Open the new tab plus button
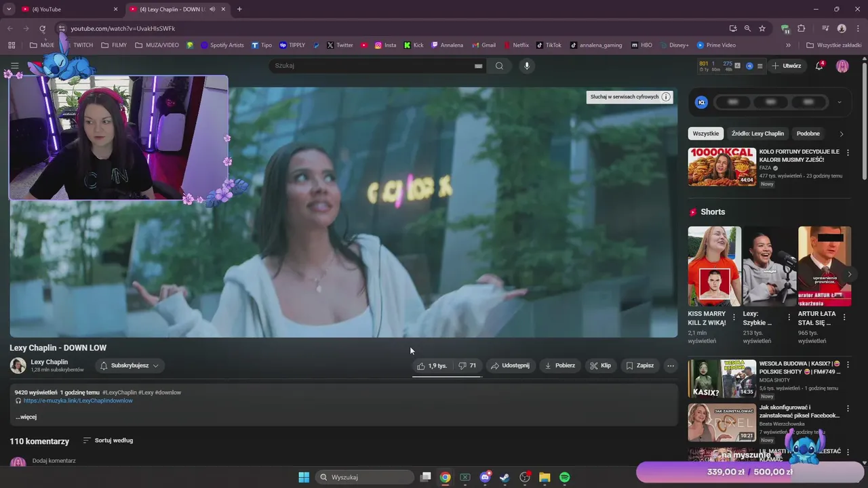The height and width of the screenshot is (488, 868). (x=239, y=9)
